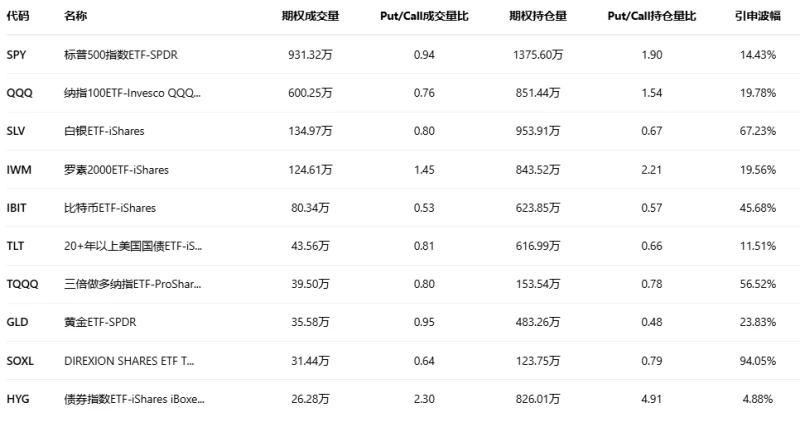Click the 名称 column header
This screenshot has width=800, height=422.
[74, 17]
